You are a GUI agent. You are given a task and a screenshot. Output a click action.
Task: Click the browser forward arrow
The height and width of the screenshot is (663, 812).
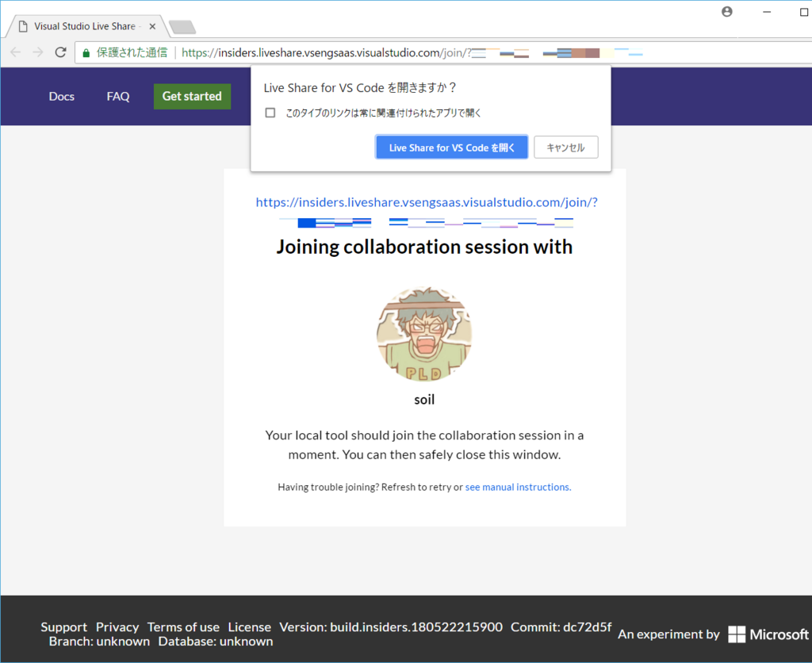tap(38, 52)
